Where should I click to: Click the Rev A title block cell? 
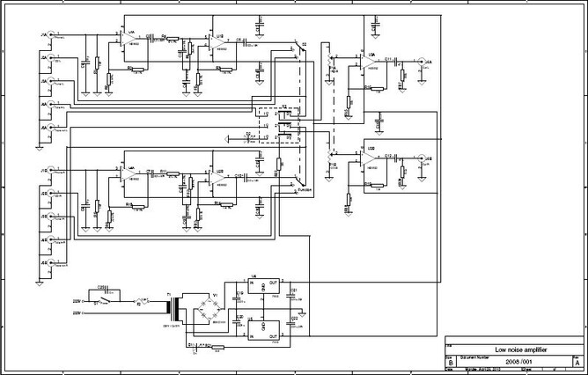577,361
